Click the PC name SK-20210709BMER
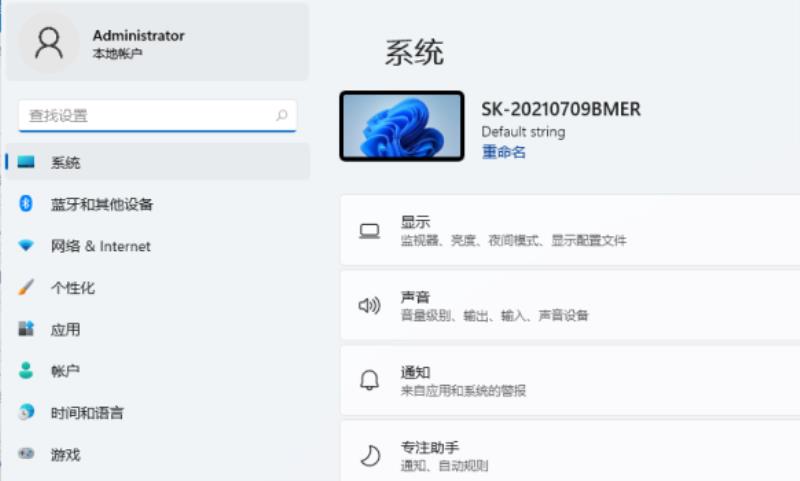Viewport: 800px width, 481px height. pos(561,109)
